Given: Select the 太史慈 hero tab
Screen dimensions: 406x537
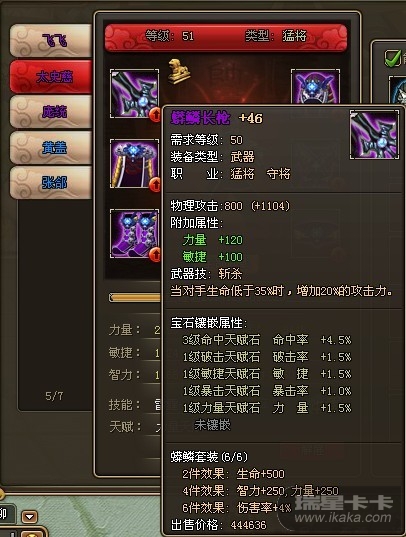Looking at the screenshot, I should pos(51,76).
